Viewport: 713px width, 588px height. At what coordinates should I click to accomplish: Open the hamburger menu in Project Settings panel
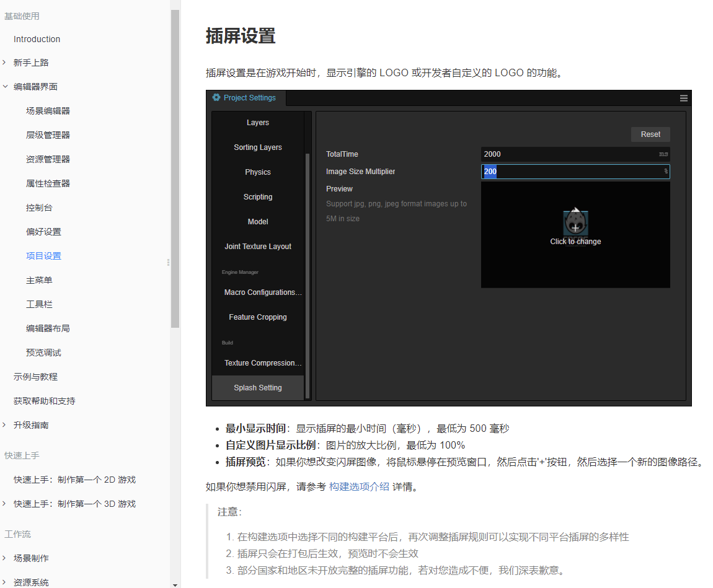point(683,98)
